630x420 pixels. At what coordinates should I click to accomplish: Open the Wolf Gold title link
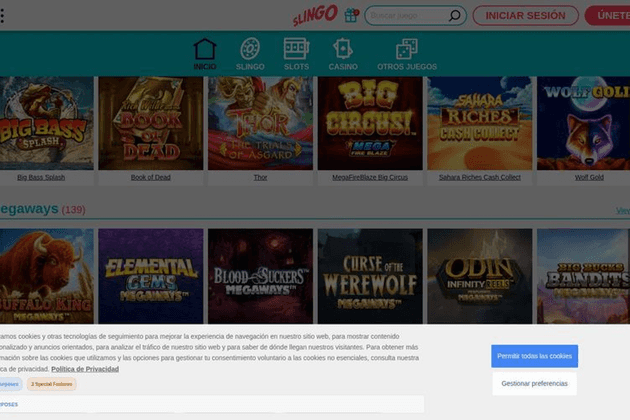click(x=589, y=177)
